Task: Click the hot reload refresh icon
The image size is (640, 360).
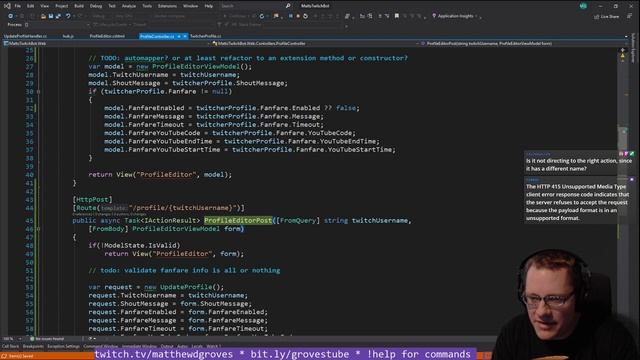Action: click(262, 16)
